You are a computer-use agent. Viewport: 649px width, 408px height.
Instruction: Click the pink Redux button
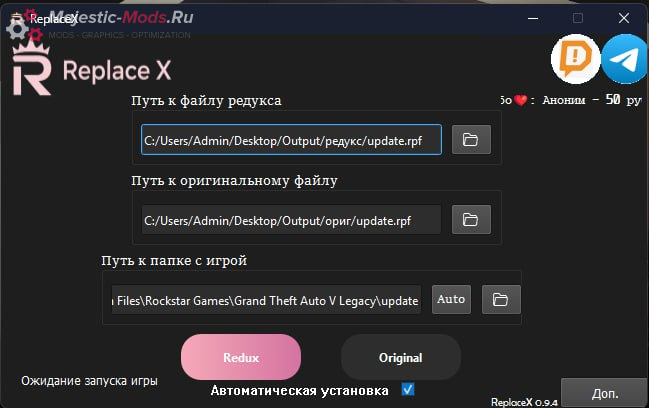pyautogui.click(x=241, y=357)
